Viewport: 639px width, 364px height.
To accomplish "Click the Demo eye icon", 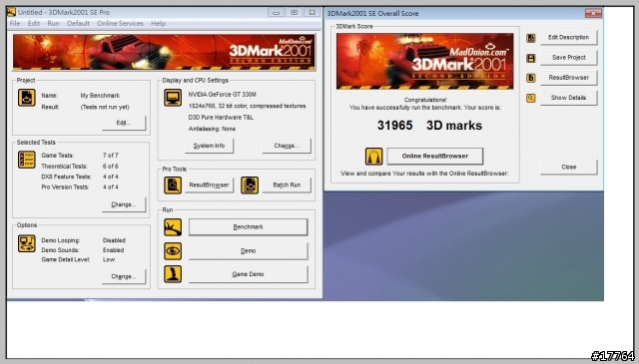I will coord(173,251).
